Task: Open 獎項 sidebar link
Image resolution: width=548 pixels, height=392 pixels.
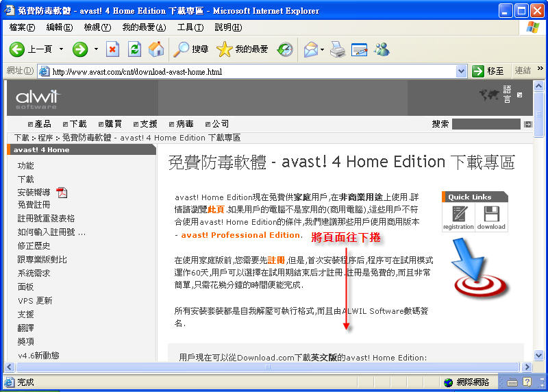Action: [x=25, y=342]
